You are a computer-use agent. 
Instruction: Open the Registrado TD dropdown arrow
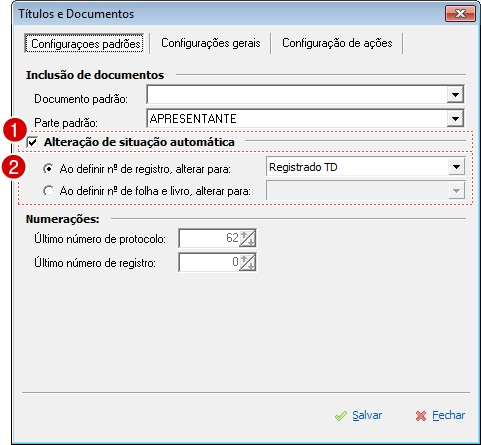[x=456, y=167]
